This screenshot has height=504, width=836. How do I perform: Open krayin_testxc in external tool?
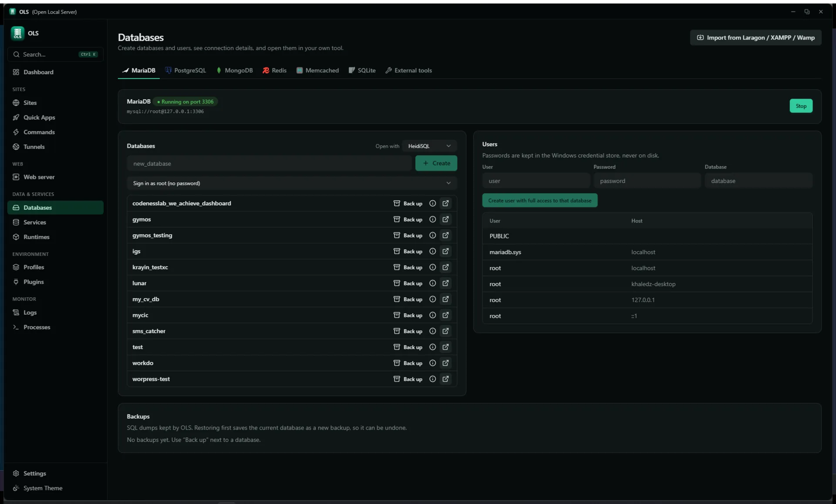tap(445, 267)
